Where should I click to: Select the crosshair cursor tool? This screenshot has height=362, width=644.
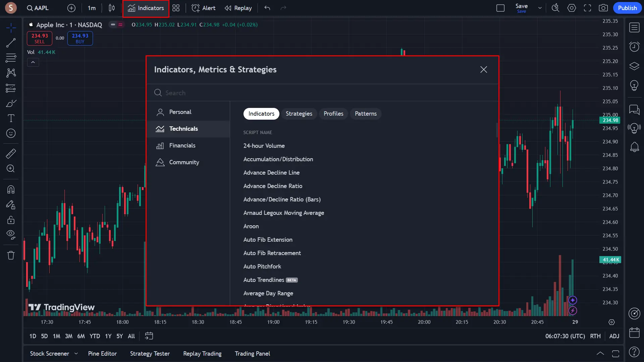tap(11, 28)
